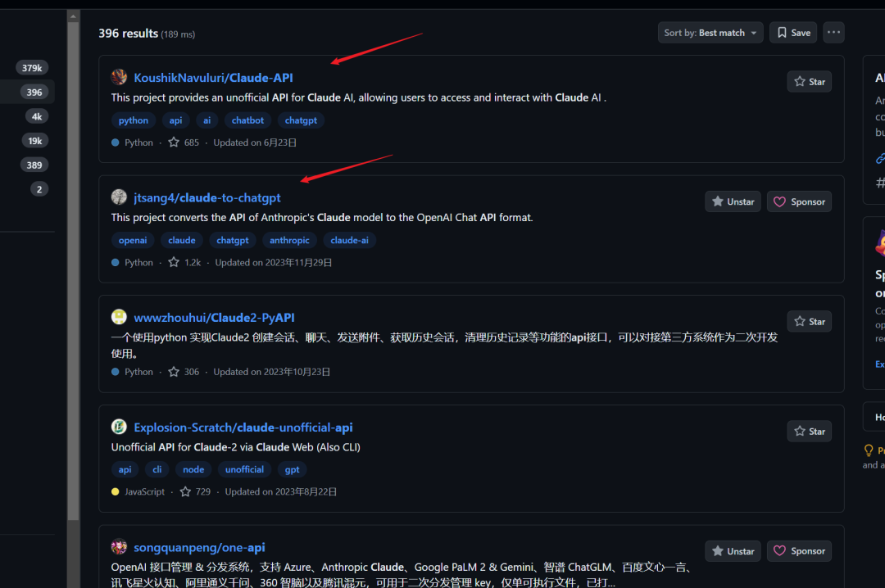The width and height of the screenshot is (885, 588).
Task: Click the JavaScript yellow language dot
Action: click(x=116, y=492)
